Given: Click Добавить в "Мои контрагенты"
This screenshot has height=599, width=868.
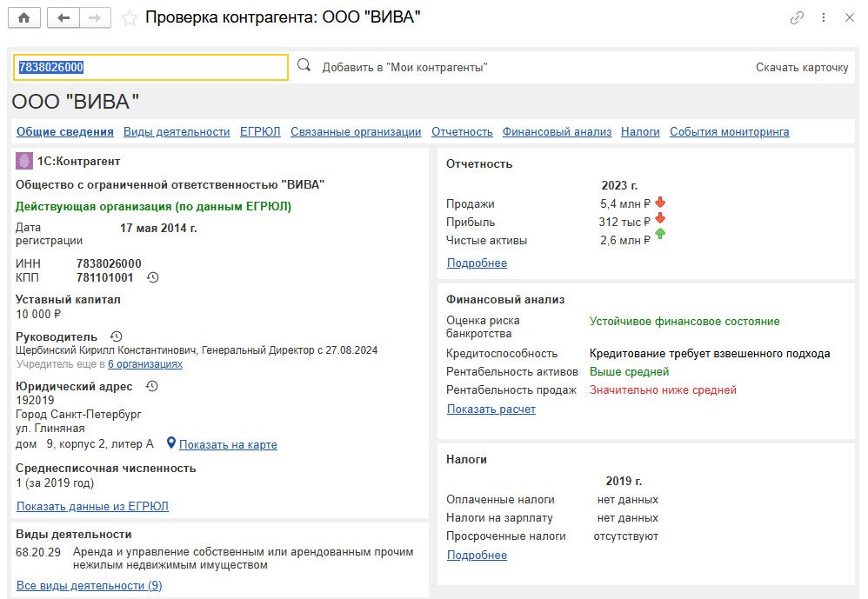Looking at the screenshot, I should (404, 67).
